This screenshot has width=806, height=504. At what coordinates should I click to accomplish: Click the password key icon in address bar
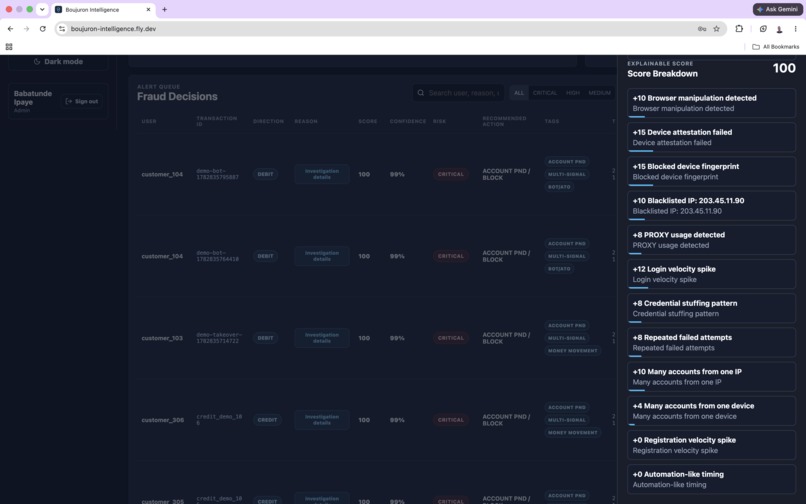tap(702, 29)
